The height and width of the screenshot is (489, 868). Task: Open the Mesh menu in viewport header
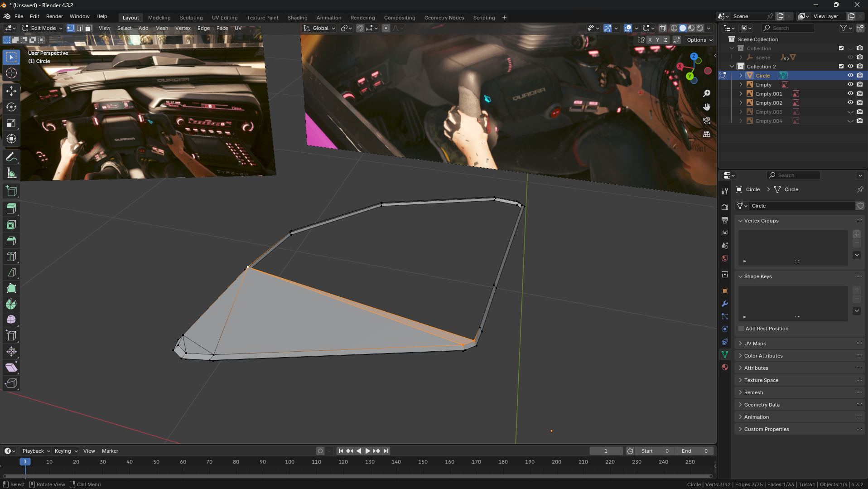pyautogui.click(x=162, y=28)
